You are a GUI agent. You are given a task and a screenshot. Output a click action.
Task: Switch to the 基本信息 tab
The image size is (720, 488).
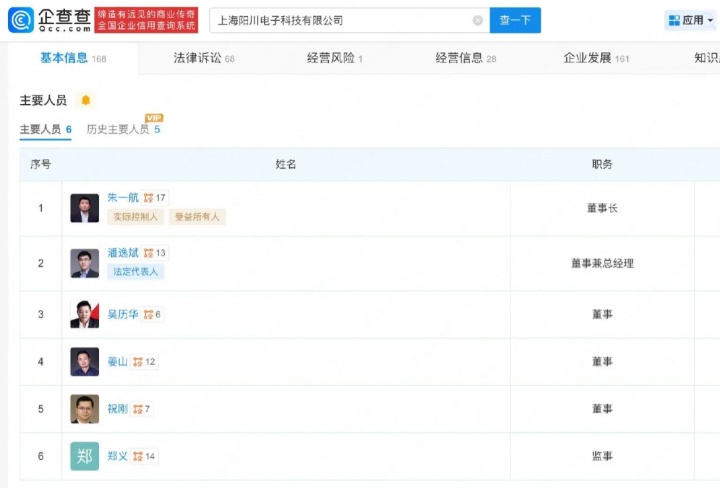[x=73, y=58]
